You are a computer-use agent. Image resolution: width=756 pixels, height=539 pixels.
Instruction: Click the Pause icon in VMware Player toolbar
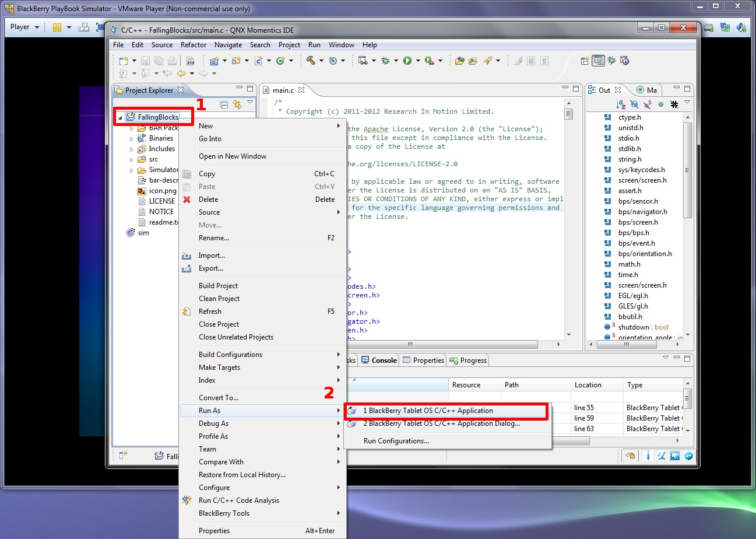click(57, 27)
